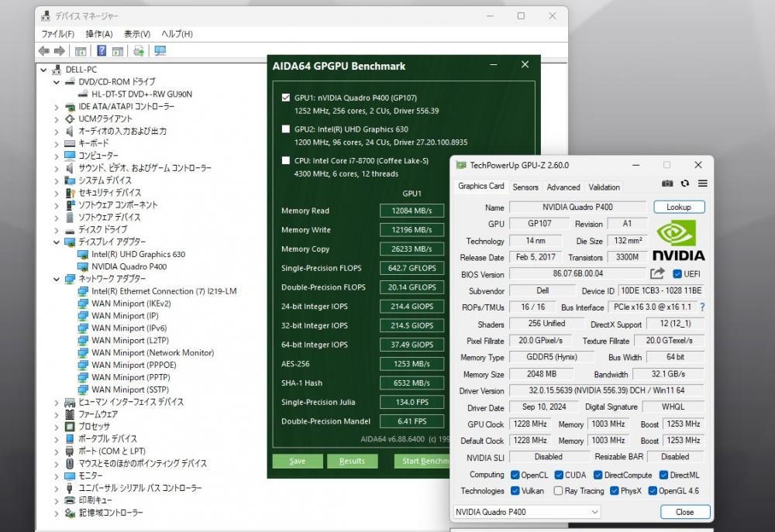Check GPU2 Intel UHD Graphics 630 checkbox
This screenshot has width=775, height=532.
click(x=286, y=129)
